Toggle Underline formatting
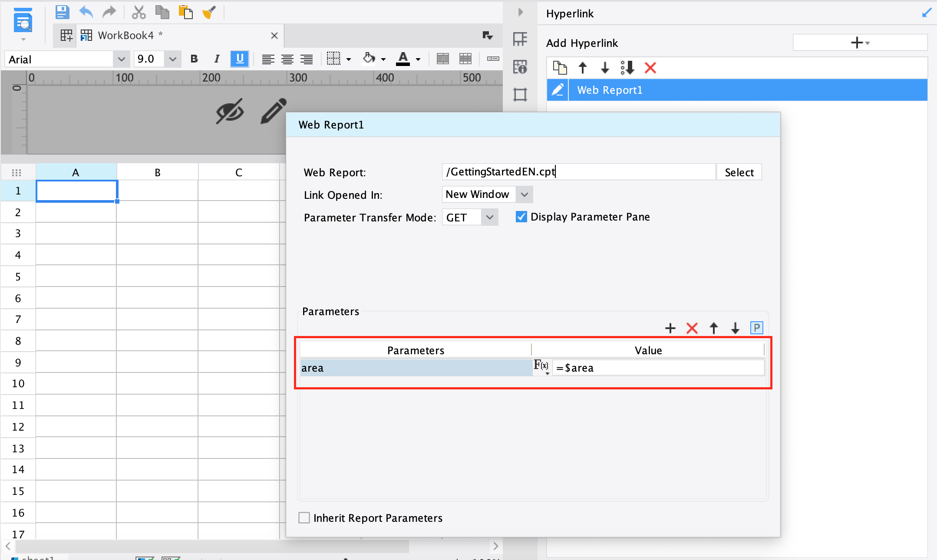The height and width of the screenshot is (560, 937). [240, 59]
